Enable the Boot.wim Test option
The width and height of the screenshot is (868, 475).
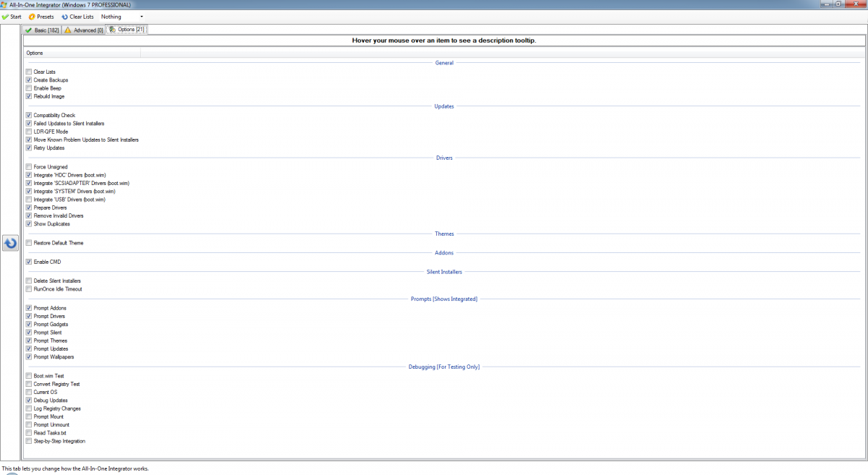29,376
